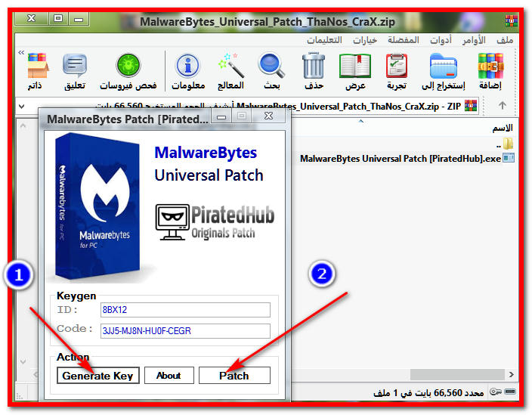Image resolution: width=532 pixels, height=415 pixels.
Task: Select the MalwareBytes Universal Patch exe file
Action: click(x=401, y=158)
